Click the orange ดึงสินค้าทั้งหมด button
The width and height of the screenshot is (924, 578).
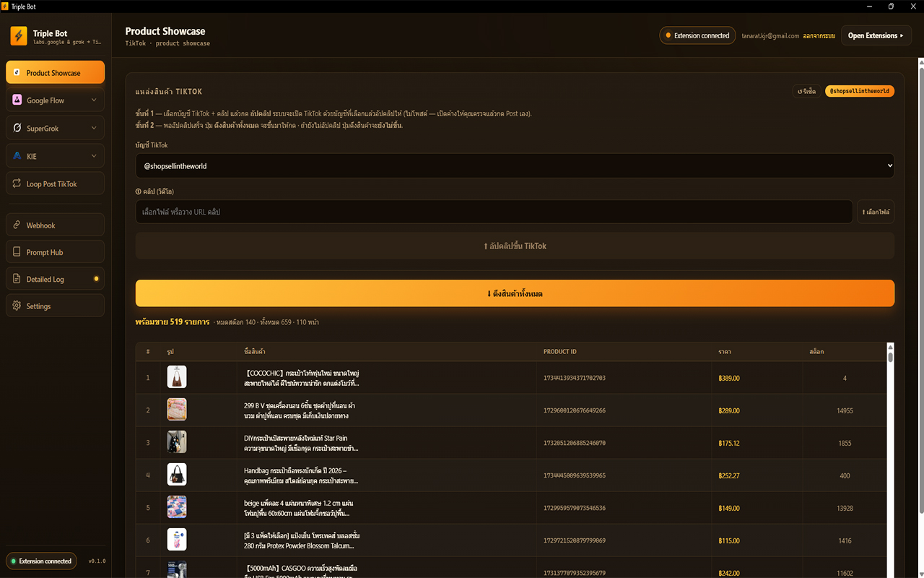[x=515, y=293]
